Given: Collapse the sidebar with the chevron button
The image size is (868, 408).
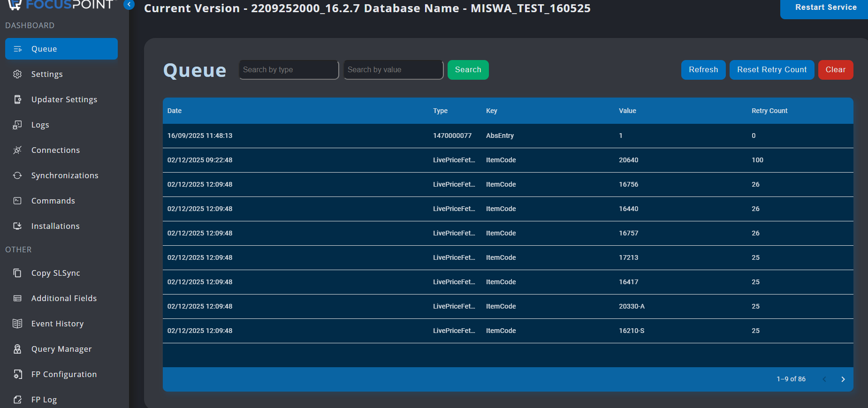Looking at the screenshot, I should 129,5.
